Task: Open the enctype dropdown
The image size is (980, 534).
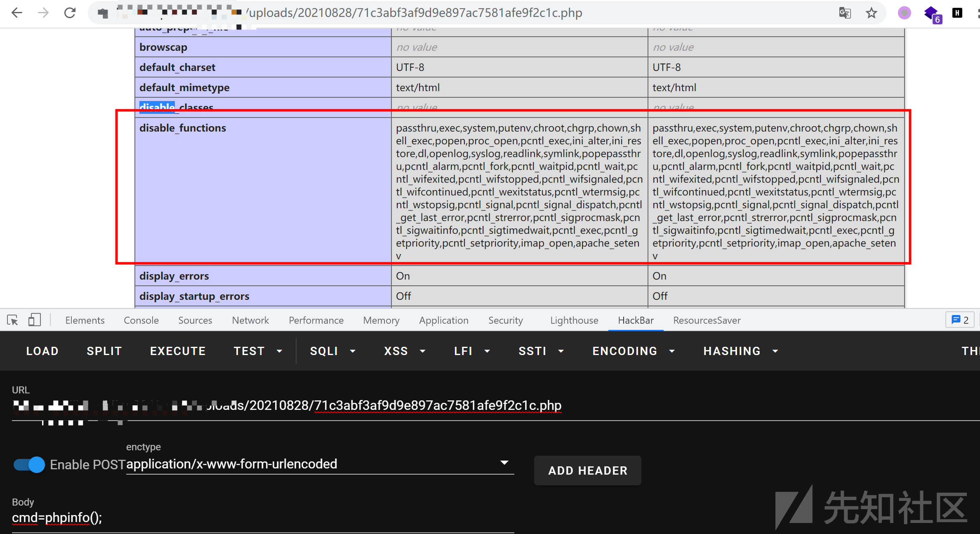Action: [320, 464]
